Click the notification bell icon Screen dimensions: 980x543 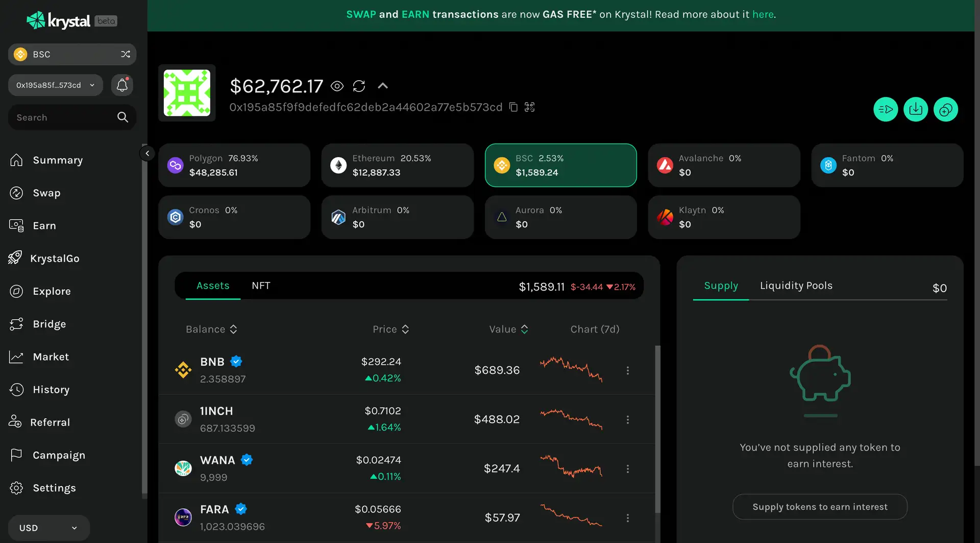122,85
